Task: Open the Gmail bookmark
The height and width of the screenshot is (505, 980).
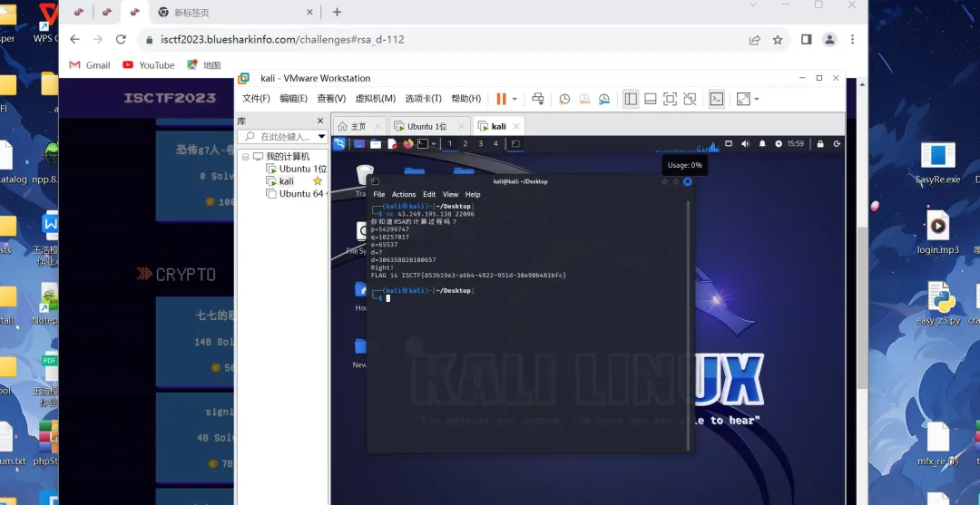Action: [89, 65]
